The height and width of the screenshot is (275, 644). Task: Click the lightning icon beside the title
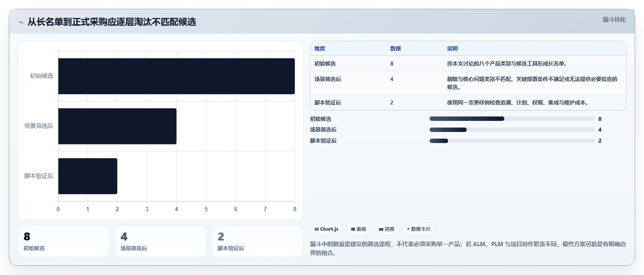pos(21,22)
